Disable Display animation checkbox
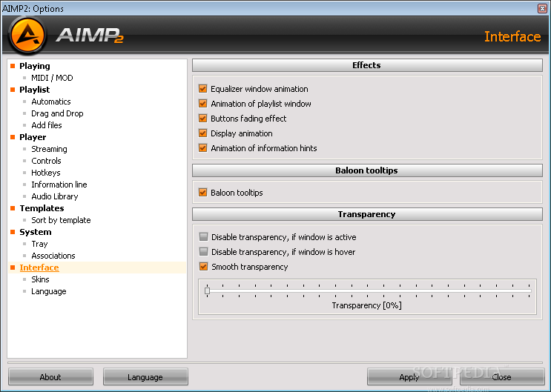The image size is (551, 392). 202,133
